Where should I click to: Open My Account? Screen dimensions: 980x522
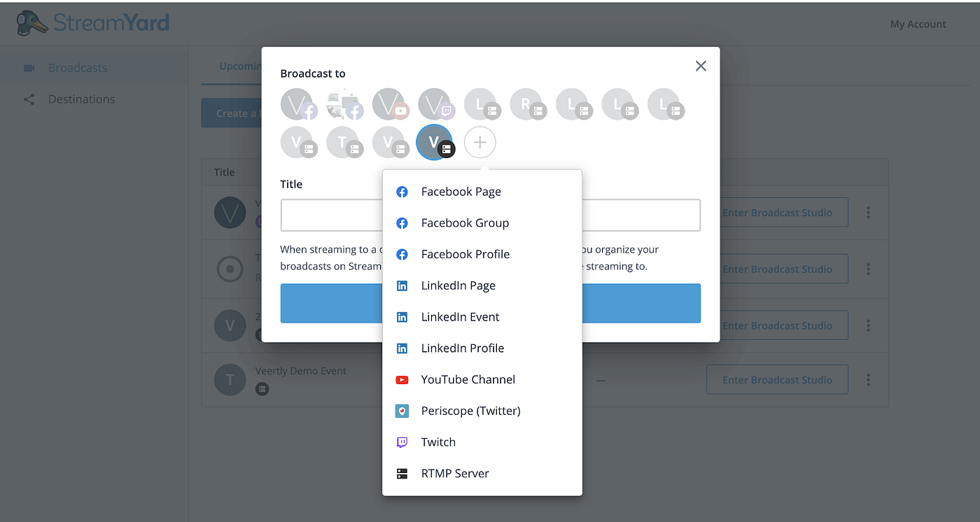point(918,24)
